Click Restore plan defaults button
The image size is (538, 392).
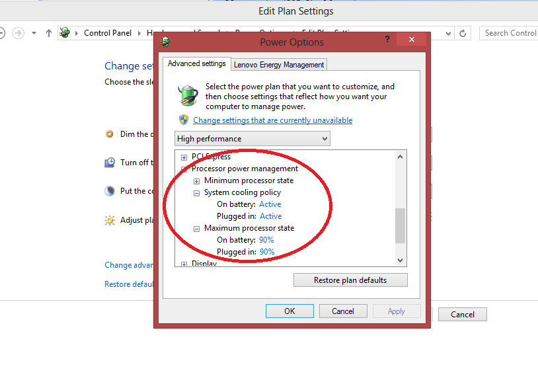point(350,280)
